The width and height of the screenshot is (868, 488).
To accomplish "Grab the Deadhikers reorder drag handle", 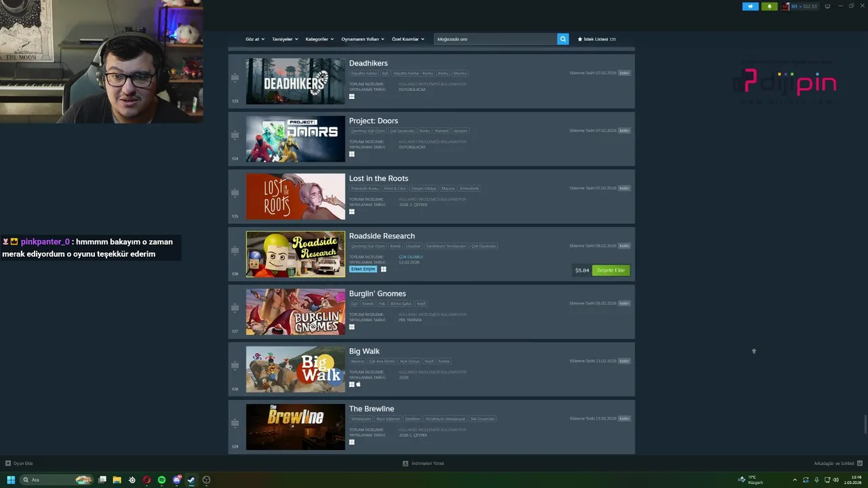I will (x=235, y=78).
